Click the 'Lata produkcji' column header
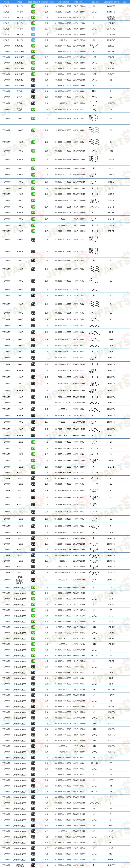 coord(63,2)
